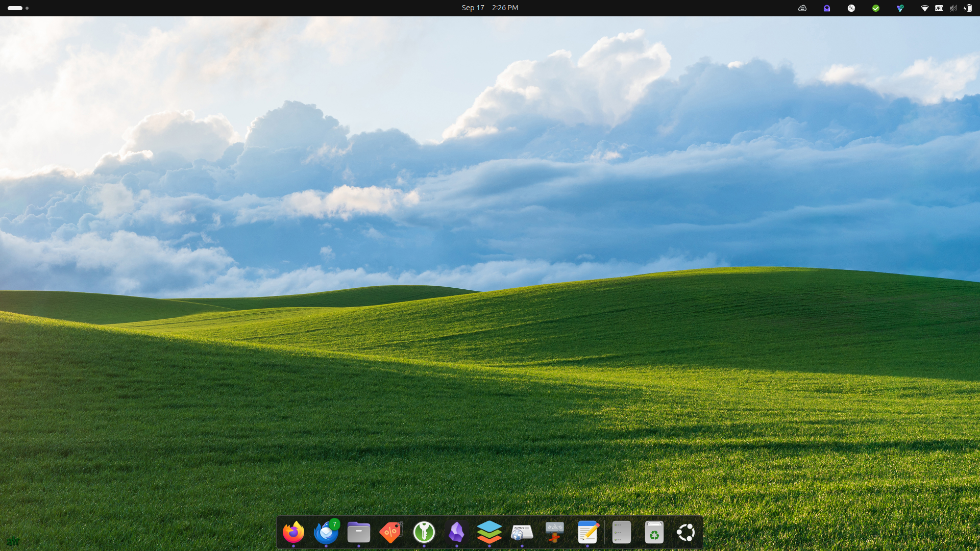
Task: Open Firefox from the dock
Action: point(293,533)
